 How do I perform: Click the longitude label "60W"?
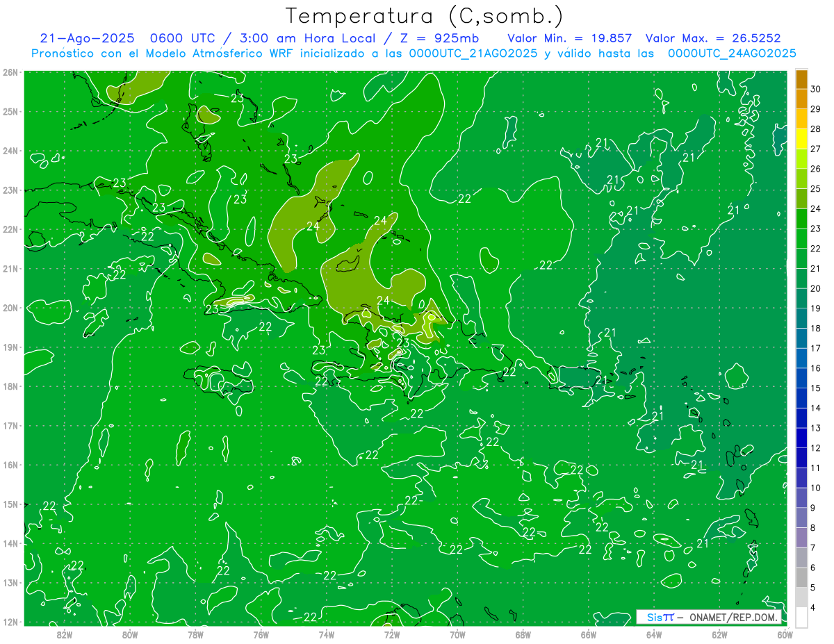785,634
